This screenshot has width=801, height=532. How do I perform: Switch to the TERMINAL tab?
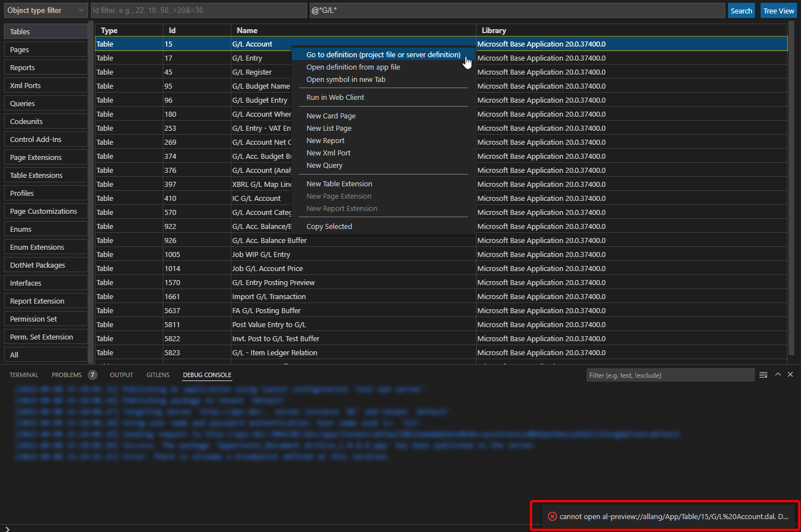pos(24,375)
